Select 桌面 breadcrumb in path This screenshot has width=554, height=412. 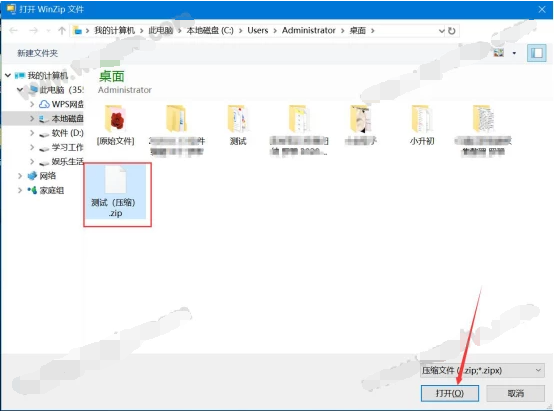point(358,31)
